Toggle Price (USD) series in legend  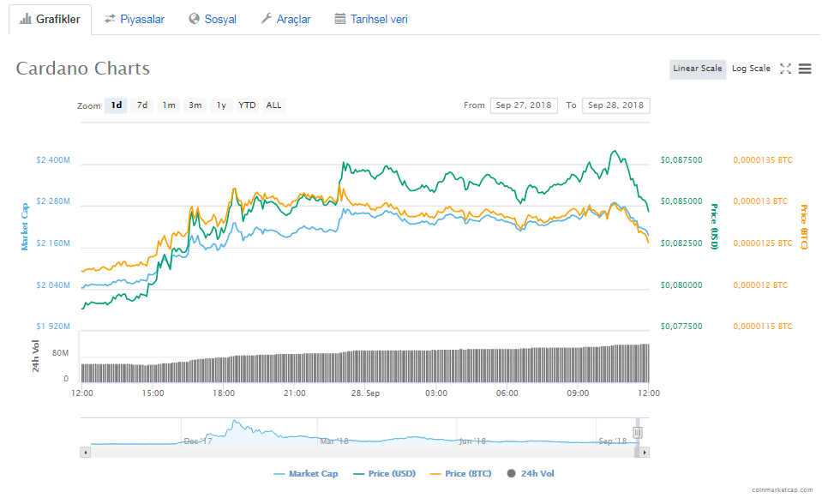384,474
